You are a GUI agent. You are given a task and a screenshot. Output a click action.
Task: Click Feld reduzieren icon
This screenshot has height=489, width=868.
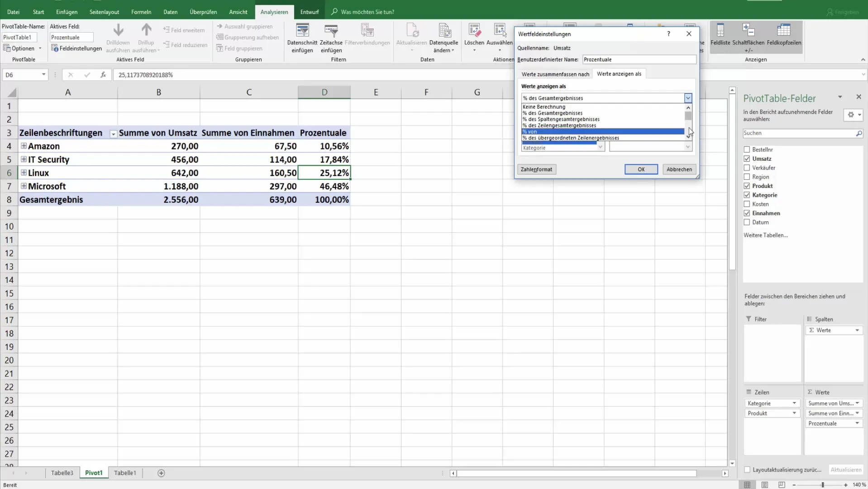pos(166,45)
